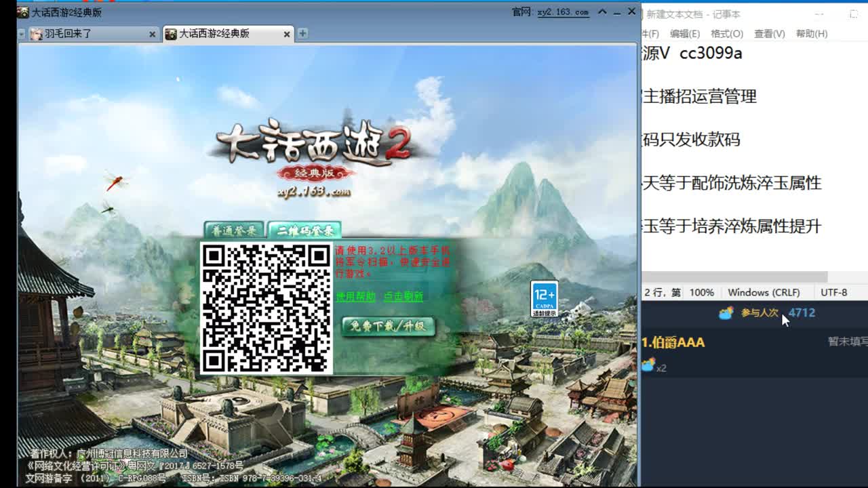This screenshot has height=488, width=868.
Task: Open the 格式(O) menu in Notepad
Action: (x=727, y=34)
